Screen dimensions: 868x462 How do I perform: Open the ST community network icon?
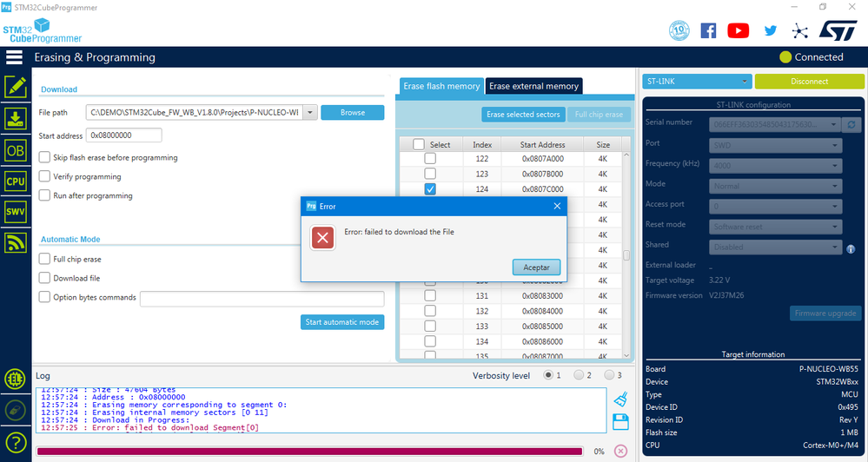point(799,30)
